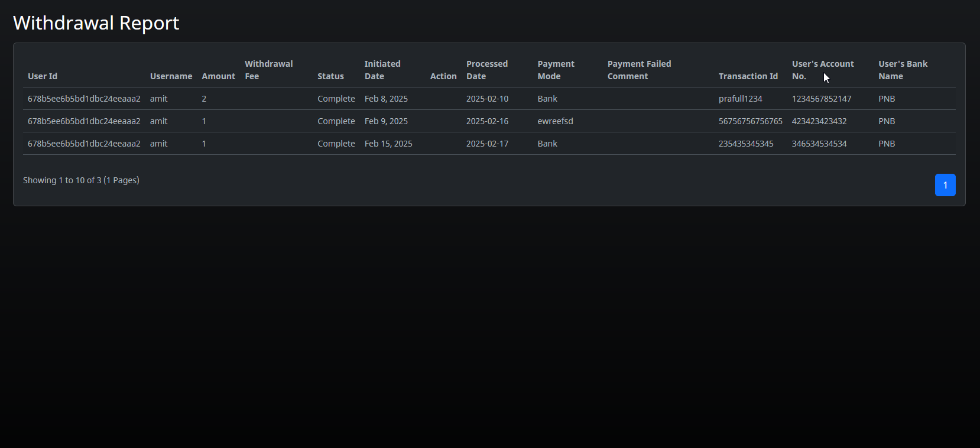Screen dimensions: 980x448
Task: Click page 1 pagination button
Action: pos(945,185)
